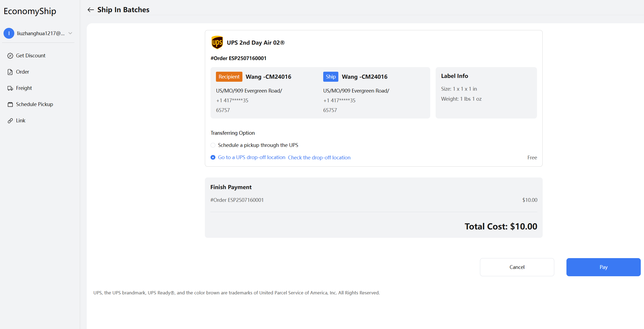Screen dimensions: 644x329
Task: Click the back arrow beside Ship In Batches
Action: 91,10
